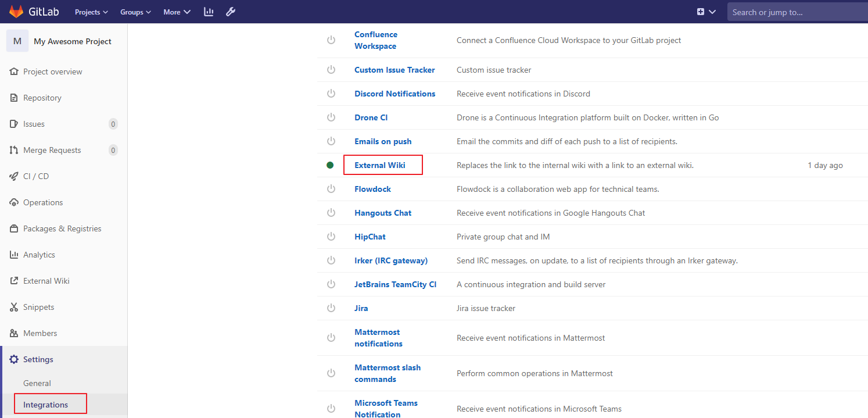Open the JetBrains TeamCity CI link
The image size is (868, 418).
pos(395,284)
